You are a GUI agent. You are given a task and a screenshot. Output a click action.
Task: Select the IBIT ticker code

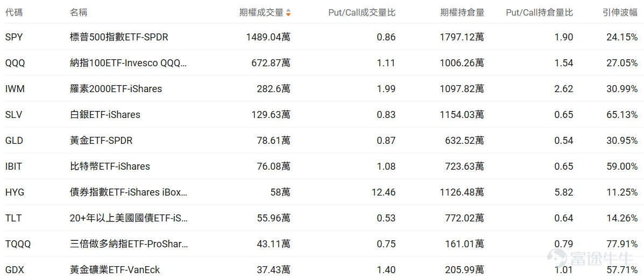coord(14,166)
